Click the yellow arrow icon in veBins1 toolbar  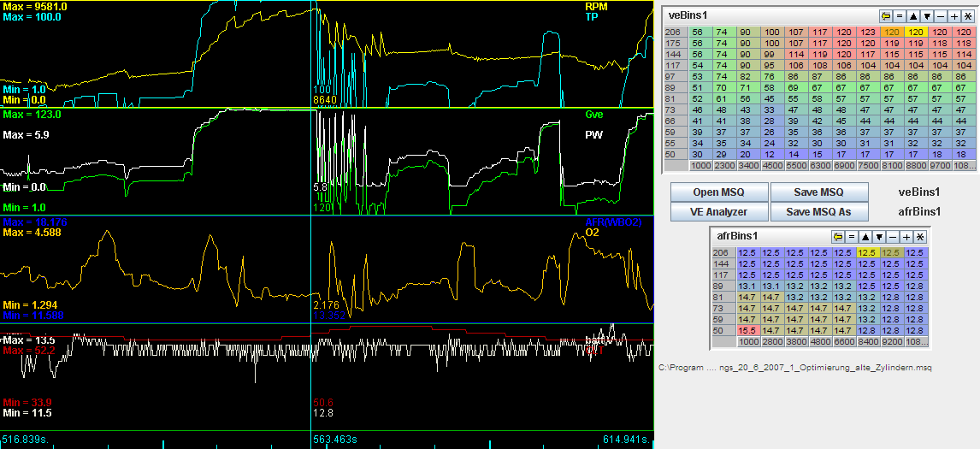pos(886,16)
